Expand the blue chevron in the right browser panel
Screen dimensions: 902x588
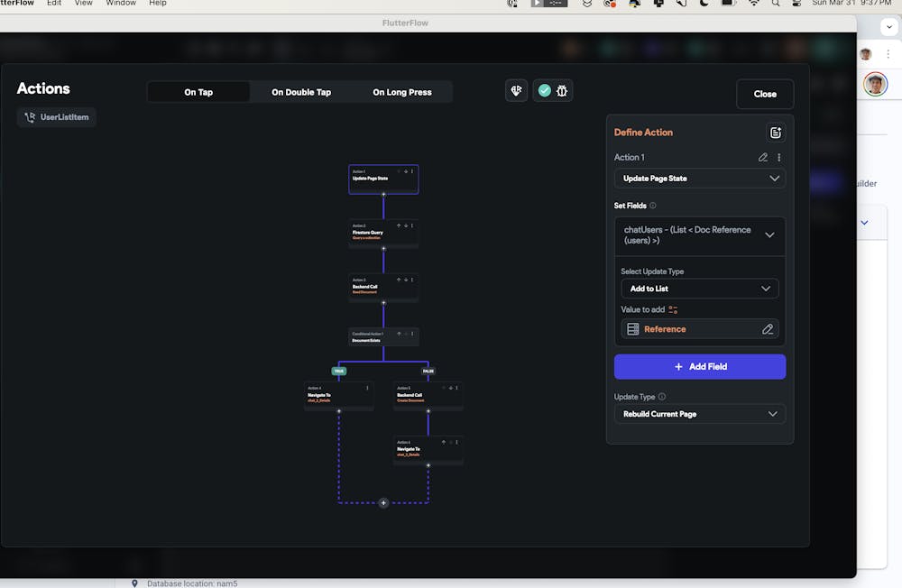(x=864, y=223)
